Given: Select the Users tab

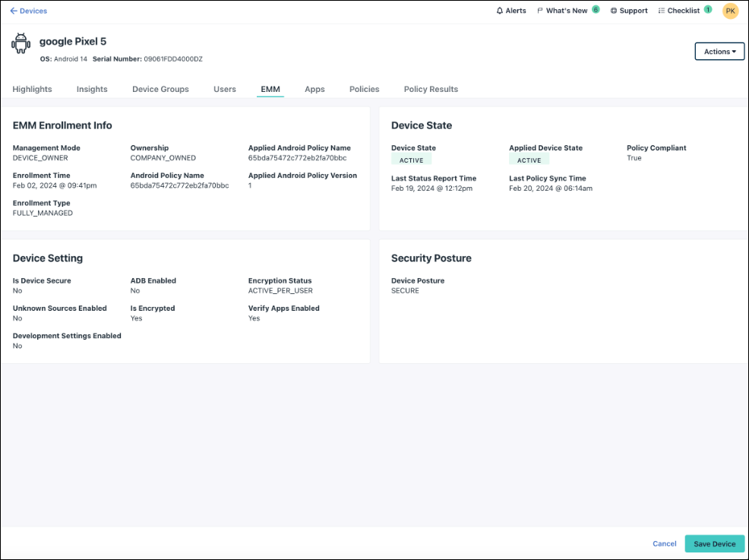Looking at the screenshot, I should coord(224,89).
